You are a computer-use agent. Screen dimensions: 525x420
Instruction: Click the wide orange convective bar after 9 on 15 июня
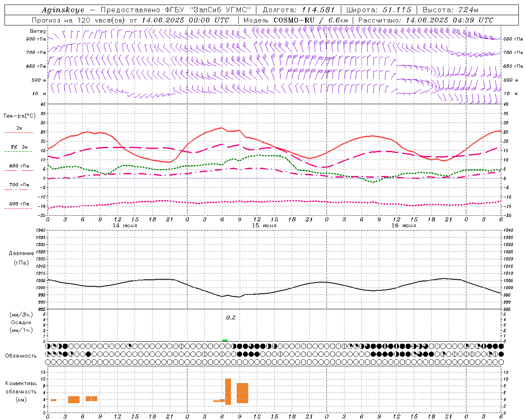[242, 393]
